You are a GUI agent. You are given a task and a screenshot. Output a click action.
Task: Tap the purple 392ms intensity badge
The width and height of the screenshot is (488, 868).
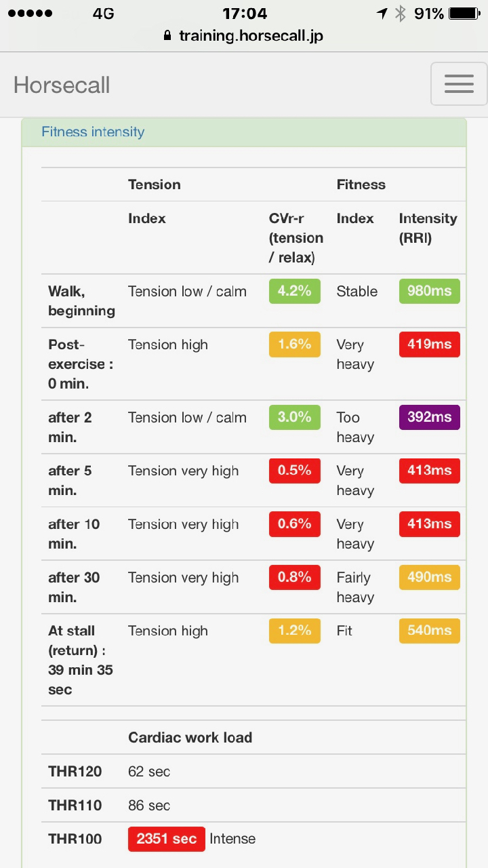430,417
